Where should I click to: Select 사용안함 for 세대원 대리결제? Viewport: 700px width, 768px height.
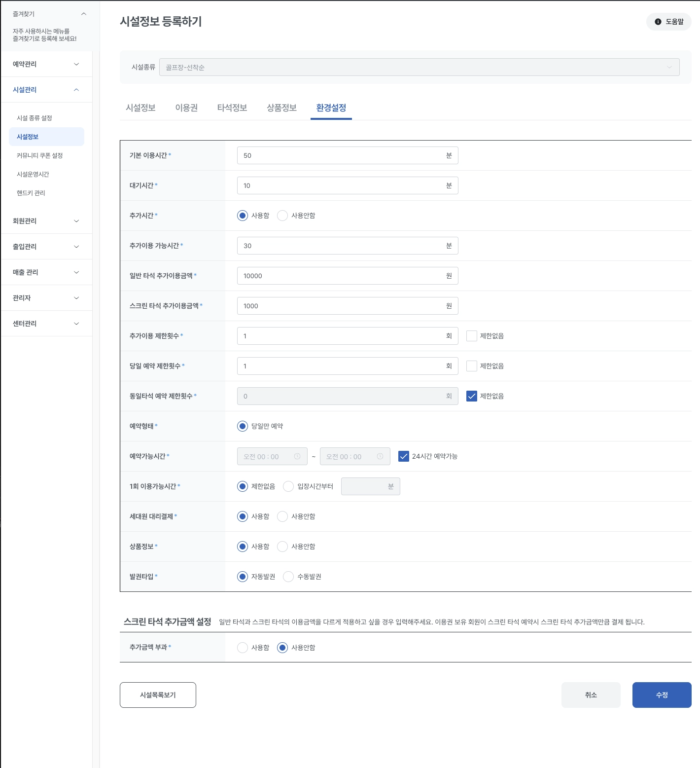pyautogui.click(x=282, y=516)
